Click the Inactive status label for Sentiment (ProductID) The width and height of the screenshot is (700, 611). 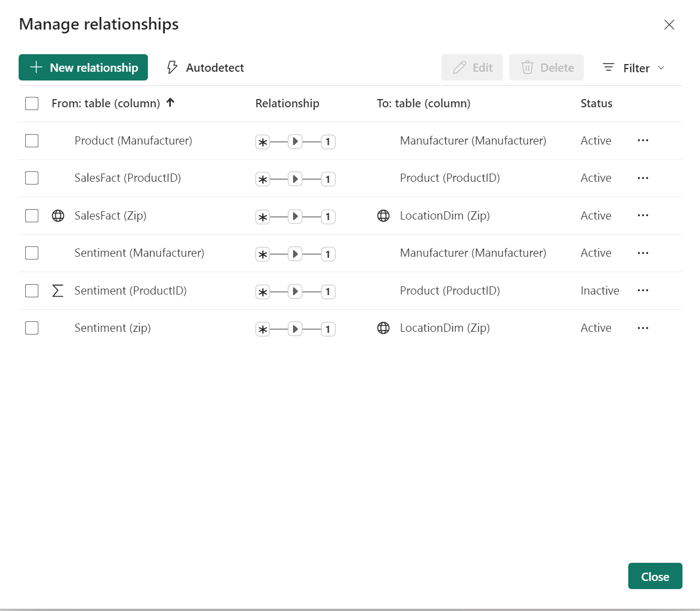point(600,291)
